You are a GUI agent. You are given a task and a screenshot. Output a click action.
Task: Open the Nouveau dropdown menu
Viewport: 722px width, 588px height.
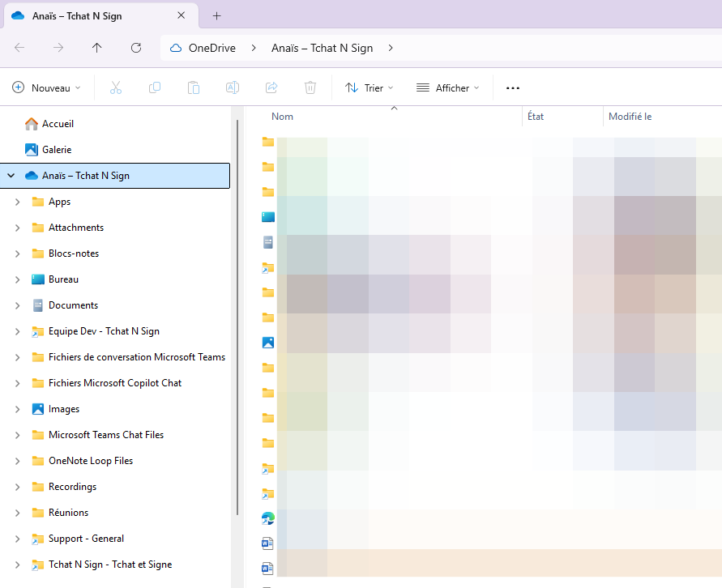point(46,87)
